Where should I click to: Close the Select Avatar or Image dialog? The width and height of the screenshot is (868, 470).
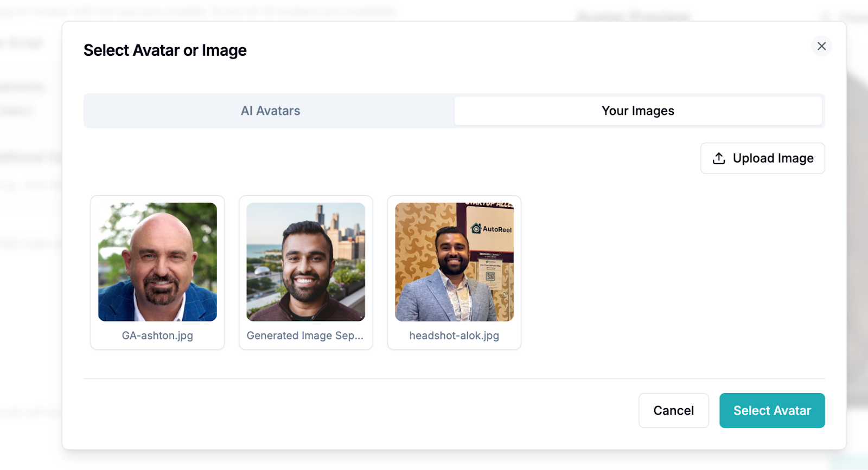[821, 46]
